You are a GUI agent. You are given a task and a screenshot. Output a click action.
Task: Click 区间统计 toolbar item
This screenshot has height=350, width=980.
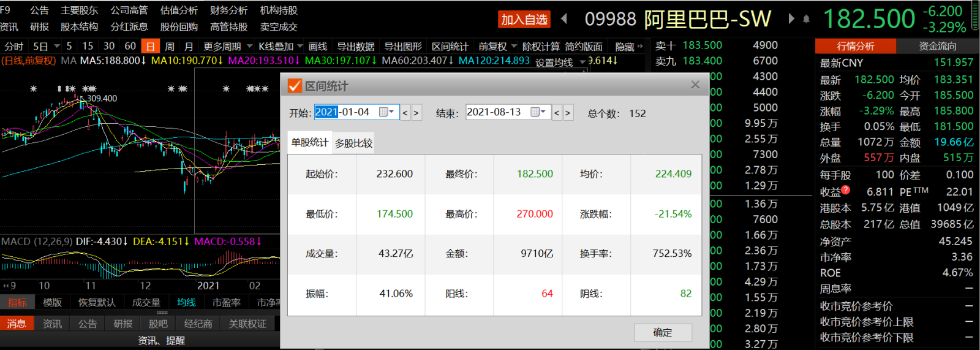450,47
